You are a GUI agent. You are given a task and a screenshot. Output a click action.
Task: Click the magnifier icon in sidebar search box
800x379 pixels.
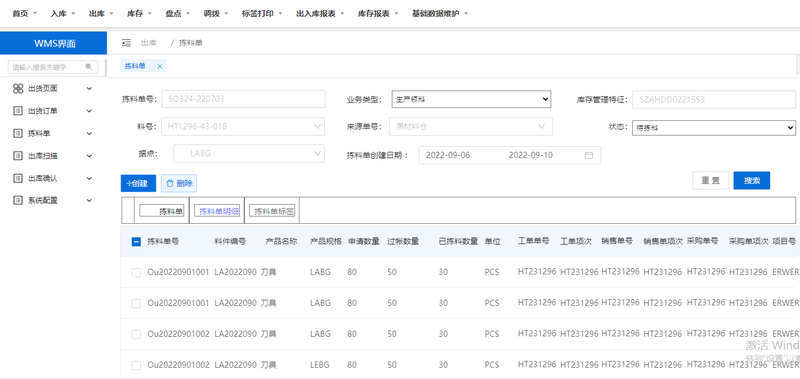pyautogui.click(x=89, y=67)
